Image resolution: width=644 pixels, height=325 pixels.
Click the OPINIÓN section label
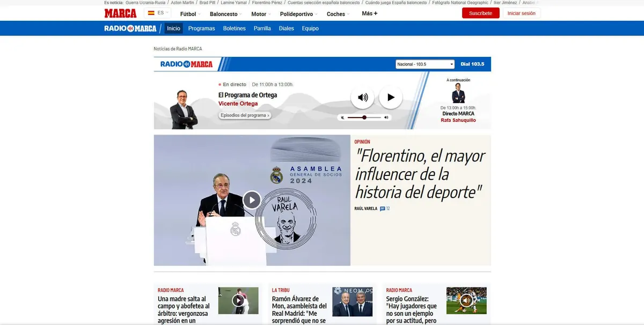[x=362, y=142]
